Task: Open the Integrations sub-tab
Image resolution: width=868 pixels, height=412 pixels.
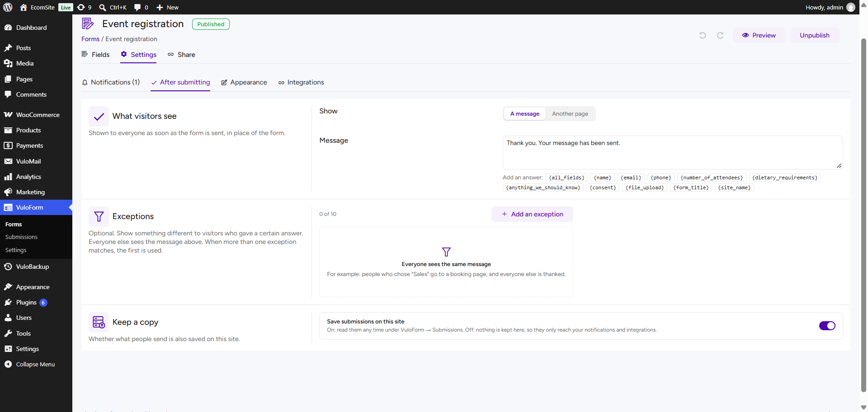Action: point(301,82)
